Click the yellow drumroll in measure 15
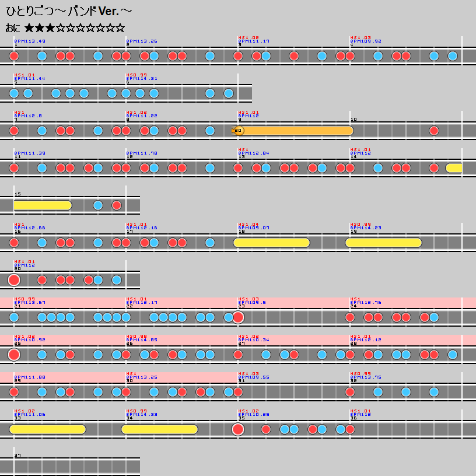This screenshot has width=476, height=476. click(x=42, y=205)
